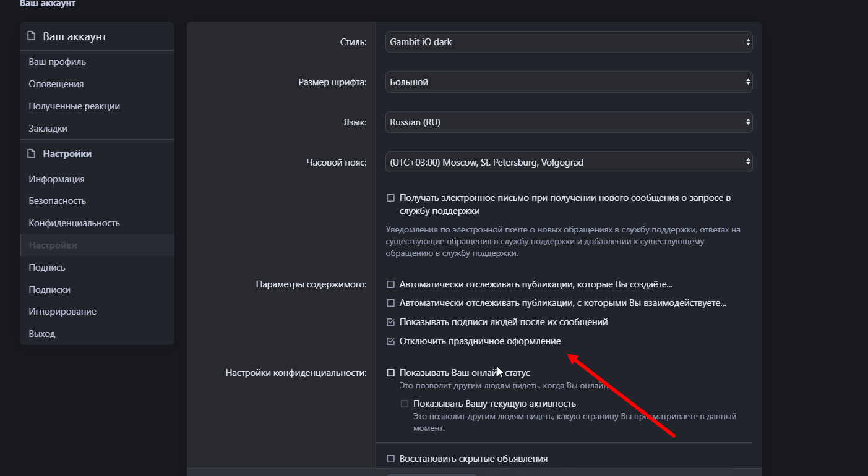868x476 pixels.
Task: Open Конфиденциальность settings page
Action: [x=74, y=223]
